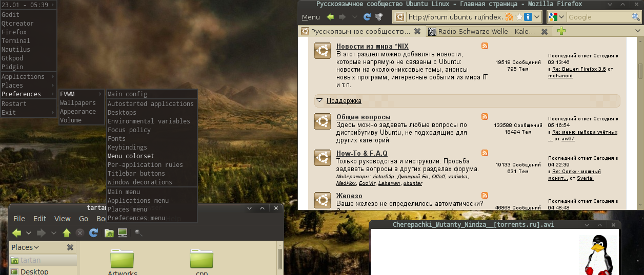Select Menu colorset in the FVWM submenu

point(152,156)
